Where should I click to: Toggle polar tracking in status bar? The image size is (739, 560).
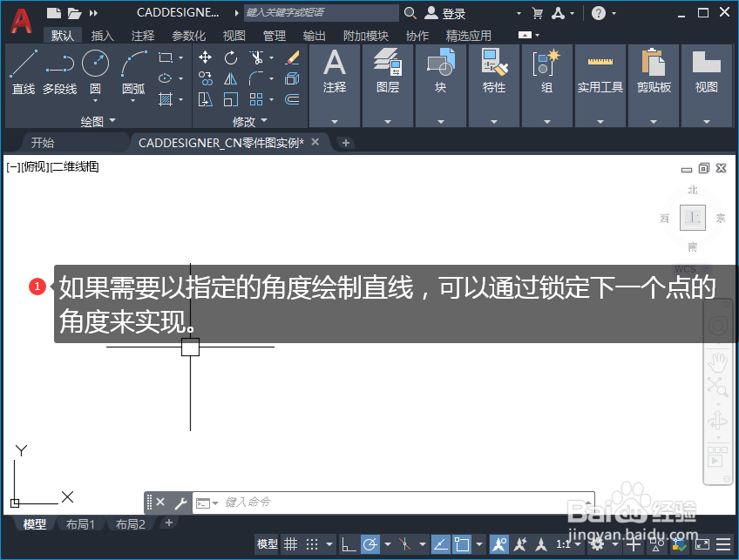(x=370, y=544)
